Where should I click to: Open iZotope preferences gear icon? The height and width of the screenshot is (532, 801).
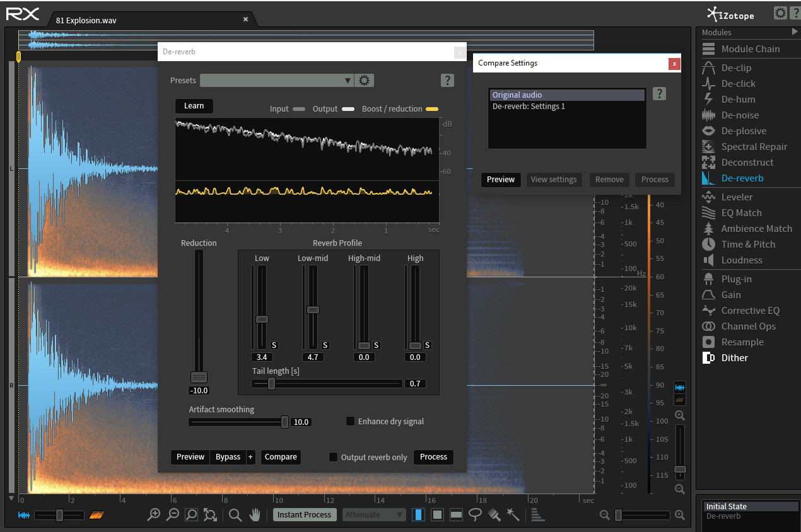780,13
